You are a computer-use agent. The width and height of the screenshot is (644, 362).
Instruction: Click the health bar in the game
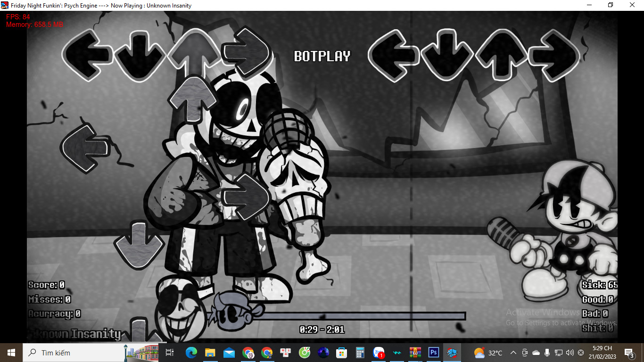(363, 316)
